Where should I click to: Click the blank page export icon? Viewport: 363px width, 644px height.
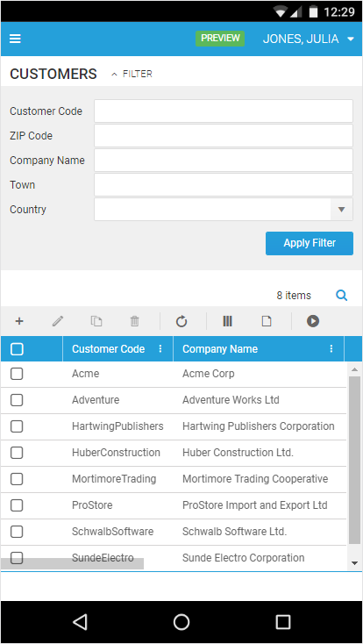coord(267,321)
